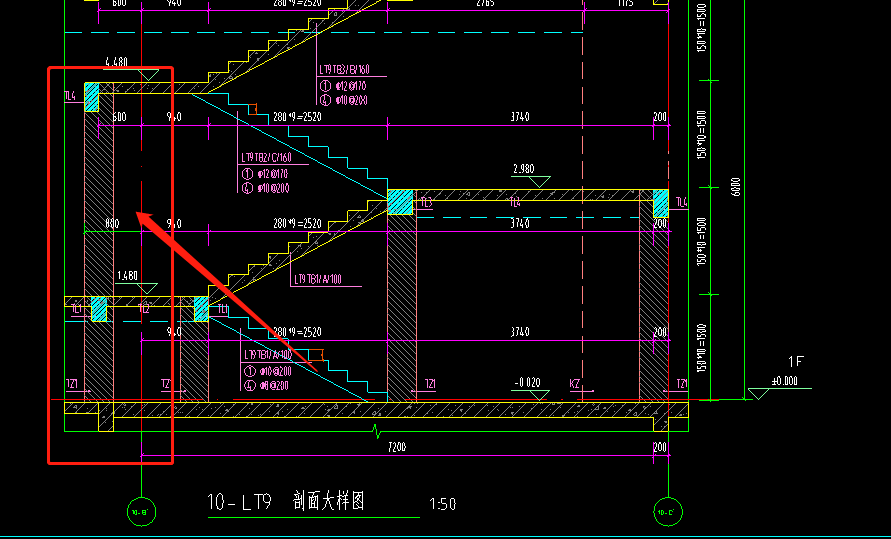Select the 7200 horizontal dimension text

[397, 448]
